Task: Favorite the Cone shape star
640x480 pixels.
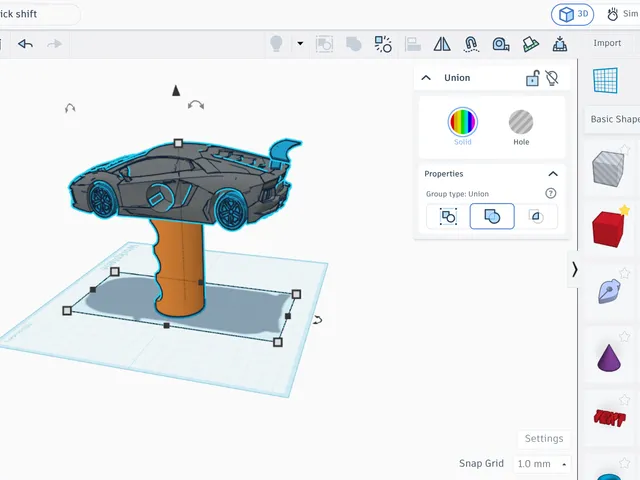Action: [x=624, y=337]
